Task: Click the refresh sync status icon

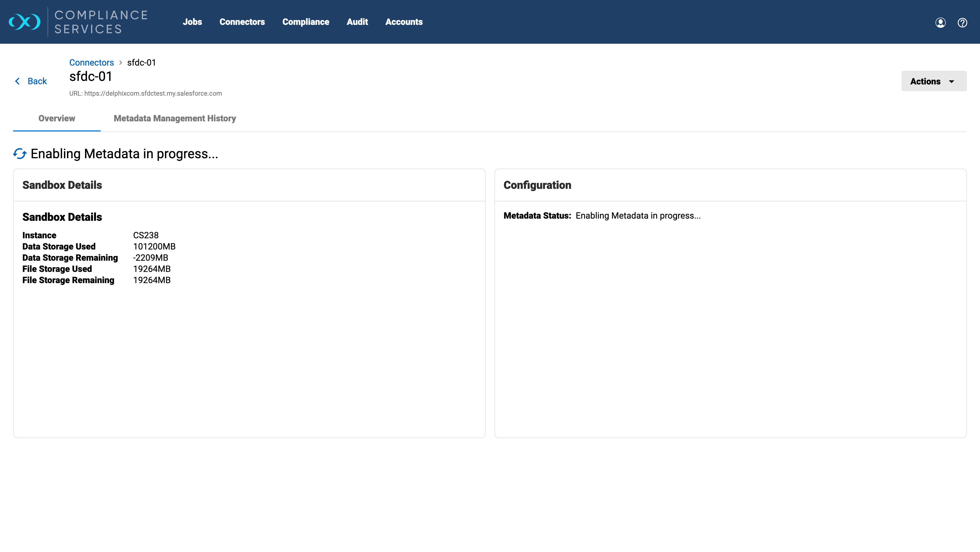Action: [x=20, y=154]
